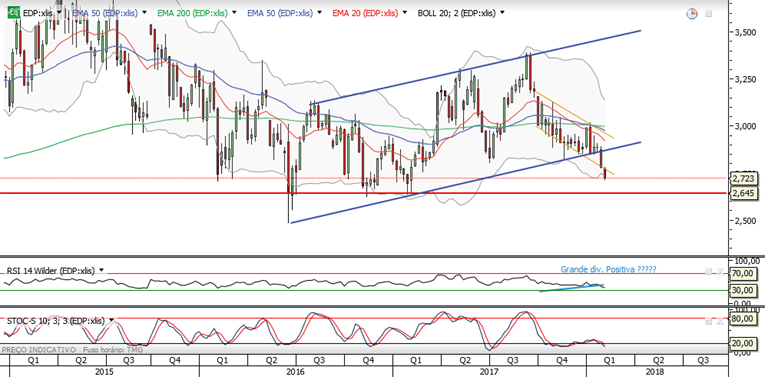Viewport: 765px width, 377px height.
Task: Click Q4 of 2017 on the timeline
Action: click(x=562, y=361)
